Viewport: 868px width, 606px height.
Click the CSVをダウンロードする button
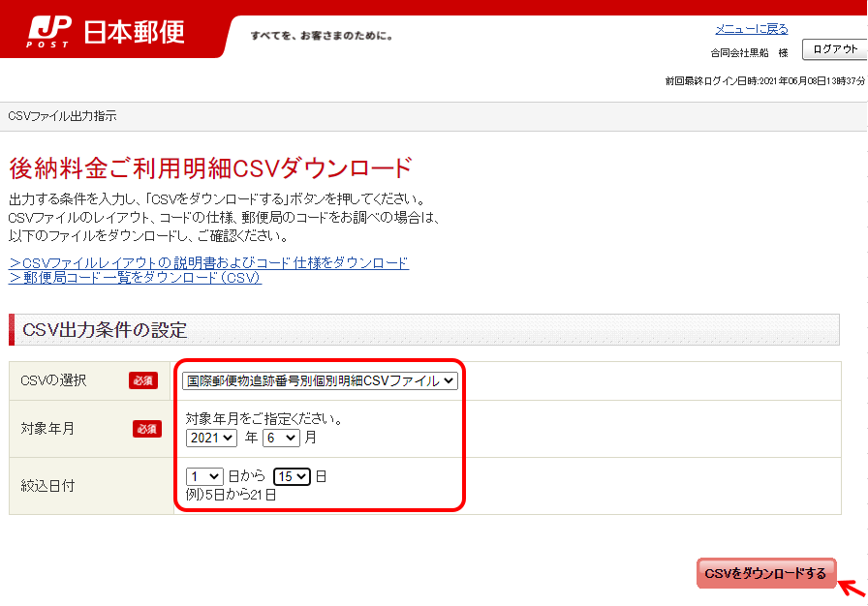(766, 573)
